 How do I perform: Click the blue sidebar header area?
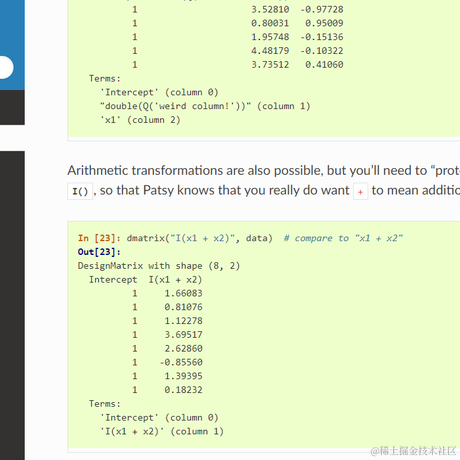(12, 45)
